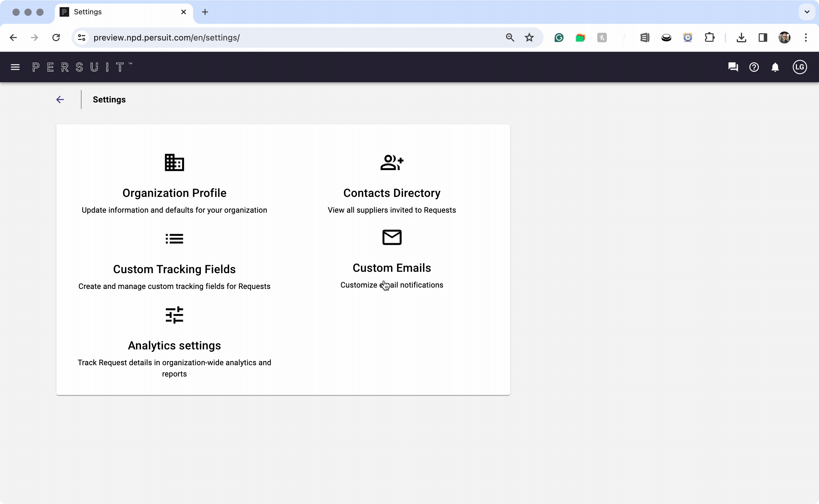Expand the tab search dropdown
Image resolution: width=819 pixels, height=504 pixels.
pyautogui.click(x=807, y=12)
